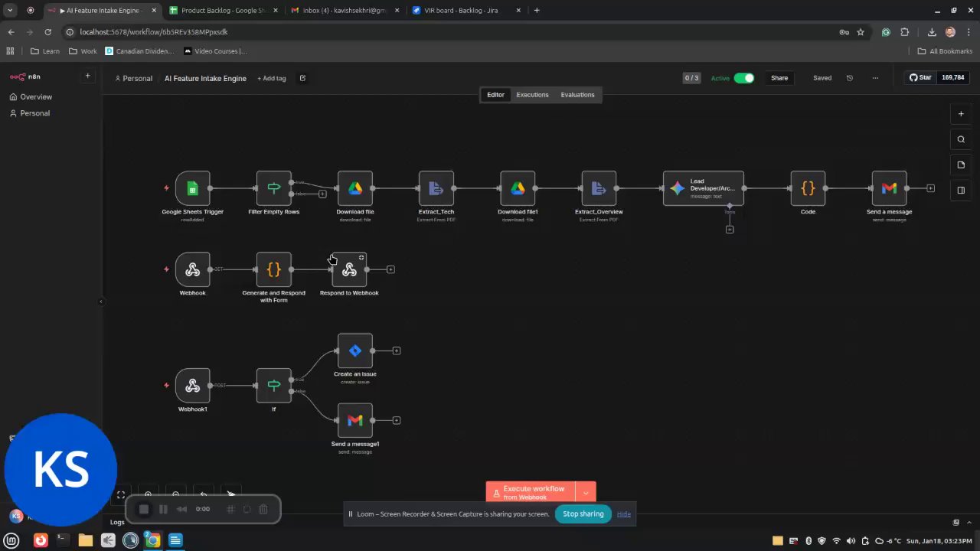Pause the Loom recording
This screenshot has height=551, width=980.
click(163, 509)
